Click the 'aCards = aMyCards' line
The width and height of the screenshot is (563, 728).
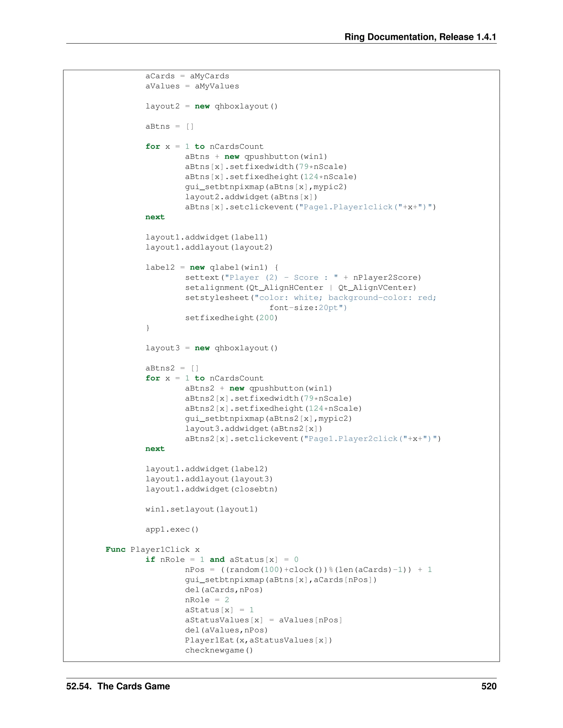(x=187, y=76)
